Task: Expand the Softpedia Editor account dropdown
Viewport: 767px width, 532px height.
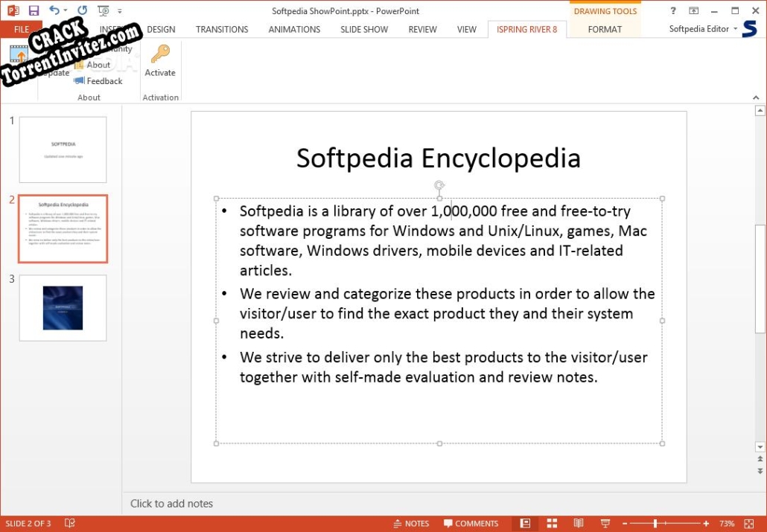Action: [736, 29]
